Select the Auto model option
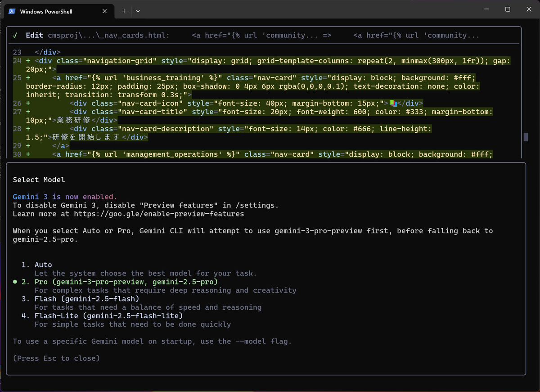The height and width of the screenshot is (392, 540). click(x=43, y=264)
